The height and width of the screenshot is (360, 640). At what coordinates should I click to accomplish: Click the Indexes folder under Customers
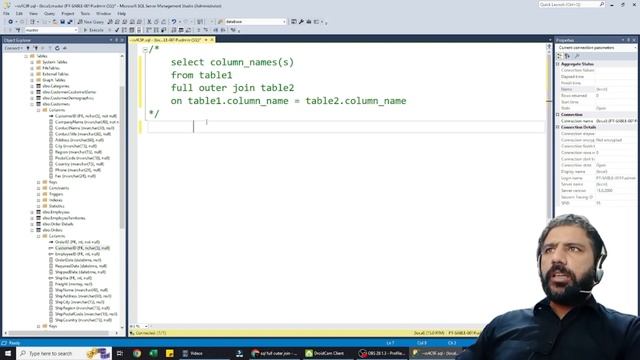[x=56, y=200]
